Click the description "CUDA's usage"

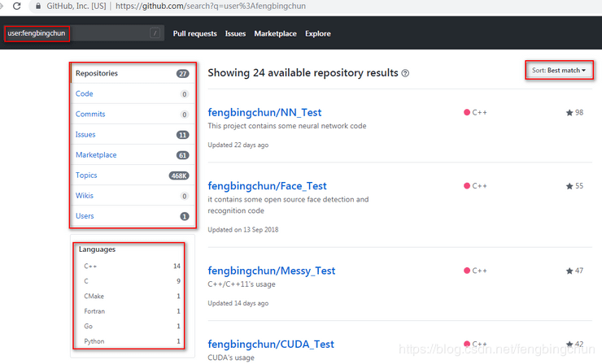231,357
